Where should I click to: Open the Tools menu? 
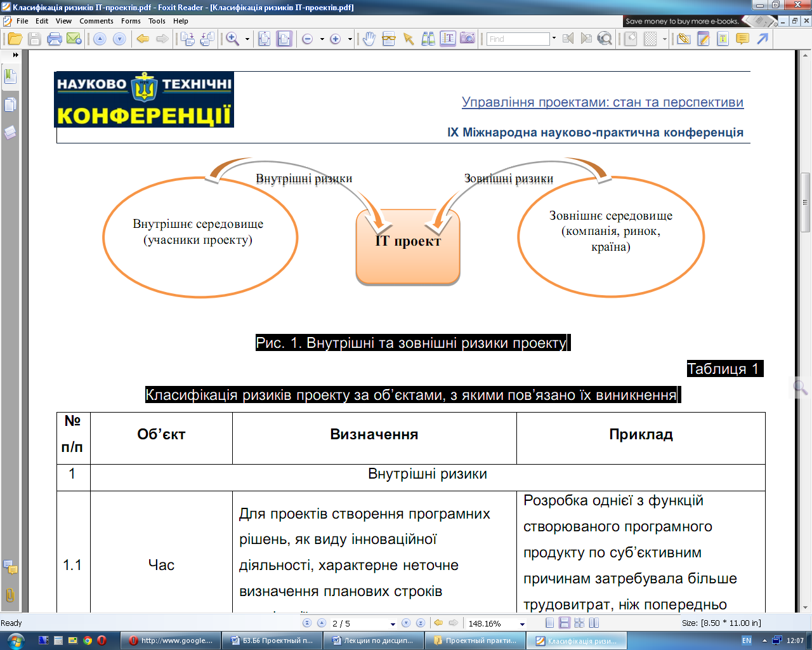tap(157, 21)
